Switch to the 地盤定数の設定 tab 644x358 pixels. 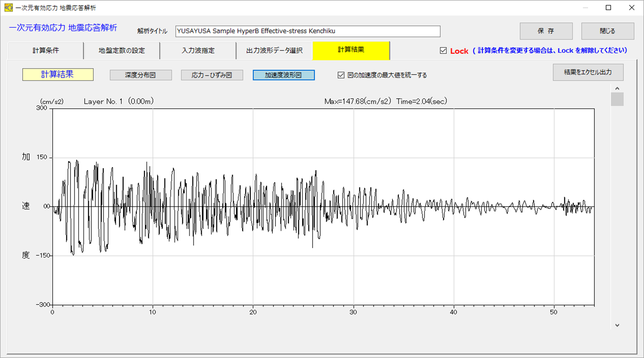(122, 50)
